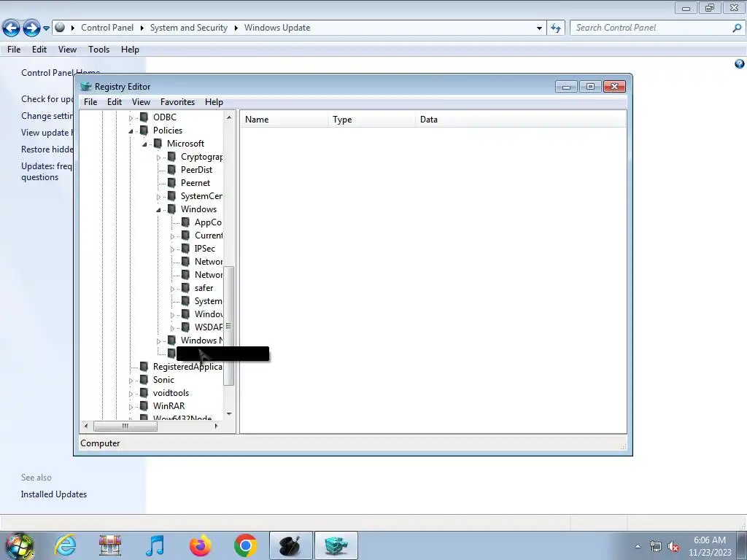This screenshot has height=560, width=747.
Task: Click the Microsoft key folder icon
Action: click(158, 144)
